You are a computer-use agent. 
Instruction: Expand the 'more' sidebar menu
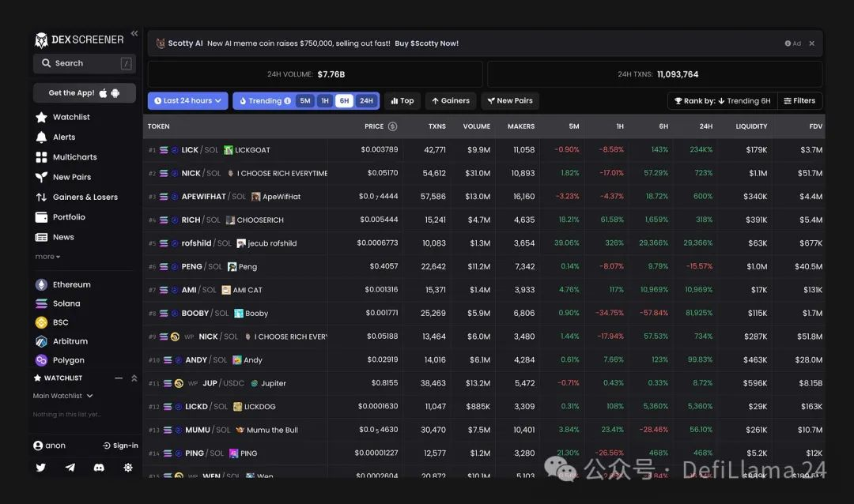point(47,257)
